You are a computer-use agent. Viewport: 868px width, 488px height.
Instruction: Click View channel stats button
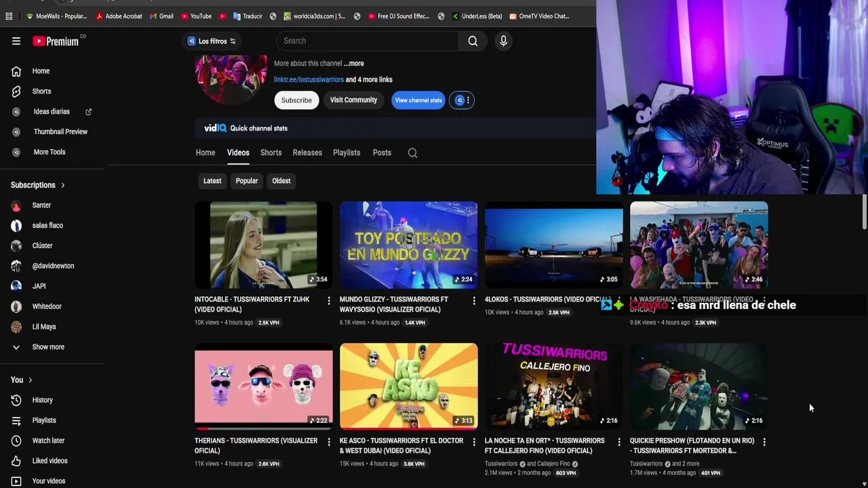click(418, 100)
